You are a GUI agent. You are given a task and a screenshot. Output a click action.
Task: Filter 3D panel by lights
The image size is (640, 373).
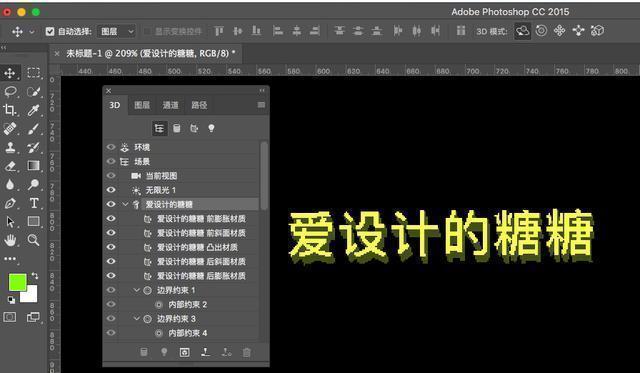(x=211, y=129)
